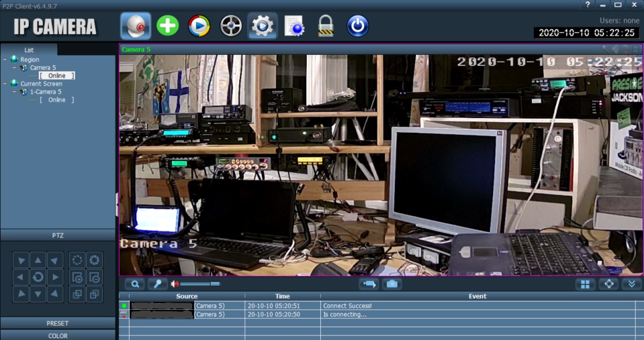Collapse the Region tree node

tap(5, 60)
